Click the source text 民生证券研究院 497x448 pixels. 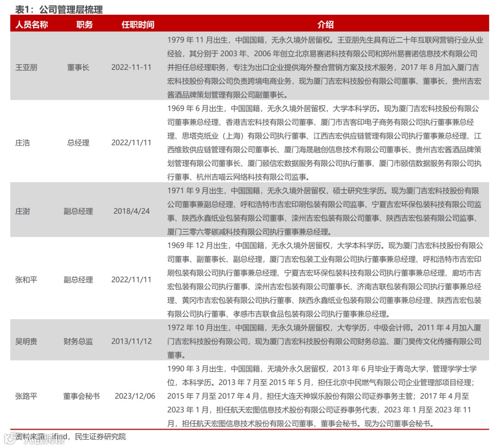tap(100, 437)
